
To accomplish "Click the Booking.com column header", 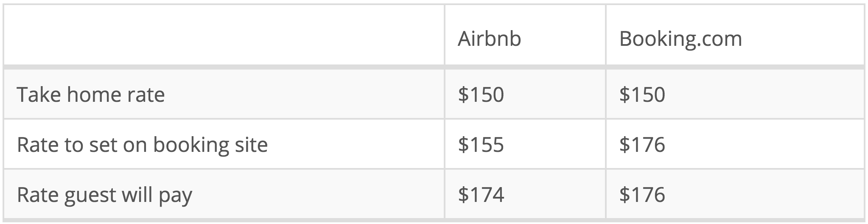I will coord(680,39).
